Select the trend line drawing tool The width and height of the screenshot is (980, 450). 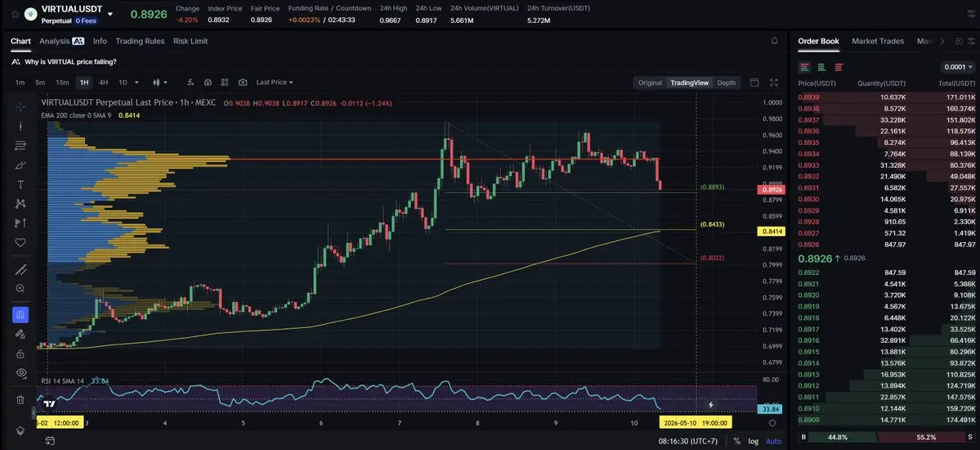(x=20, y=126)
